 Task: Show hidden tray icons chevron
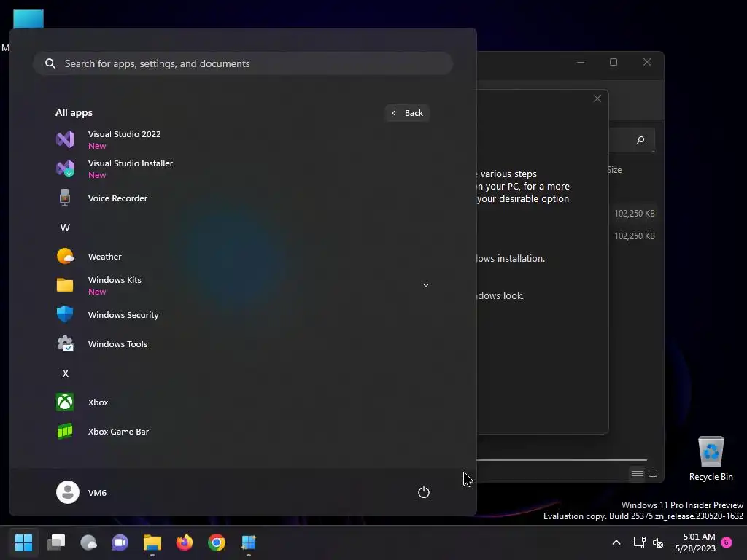coord(616,542)
